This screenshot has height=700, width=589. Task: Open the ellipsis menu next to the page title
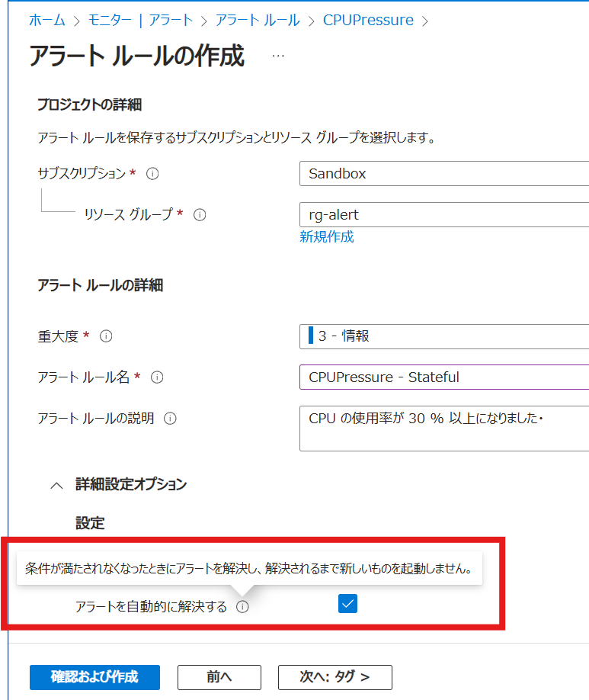pos(278,56)
